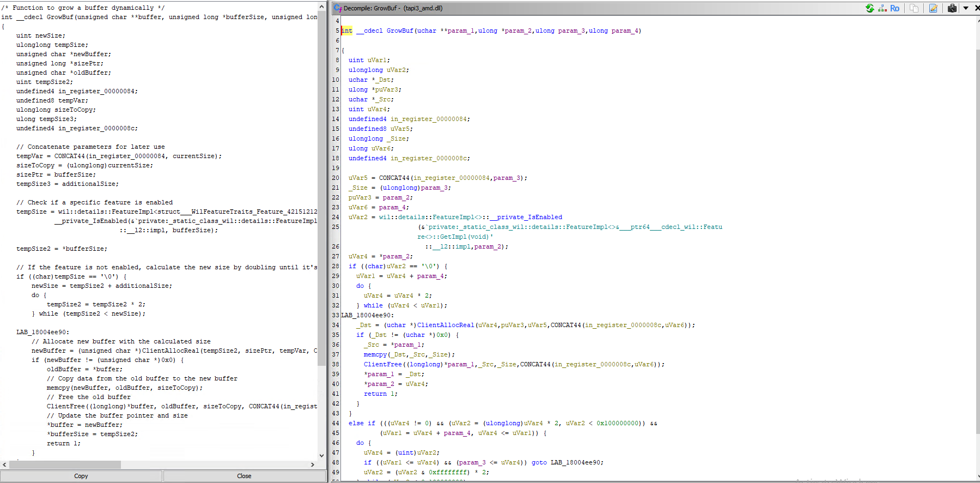The height and width of the screenshot is (483, 980).
Task: Click the 'goto LAB_18004ee90' target on line 48
Action: pyautogui.click(x=576, y=463)
